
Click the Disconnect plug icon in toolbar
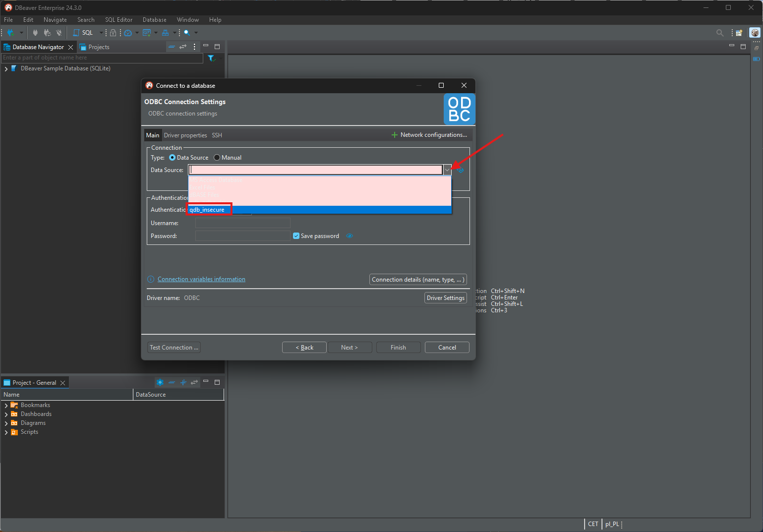click(59, 33)
